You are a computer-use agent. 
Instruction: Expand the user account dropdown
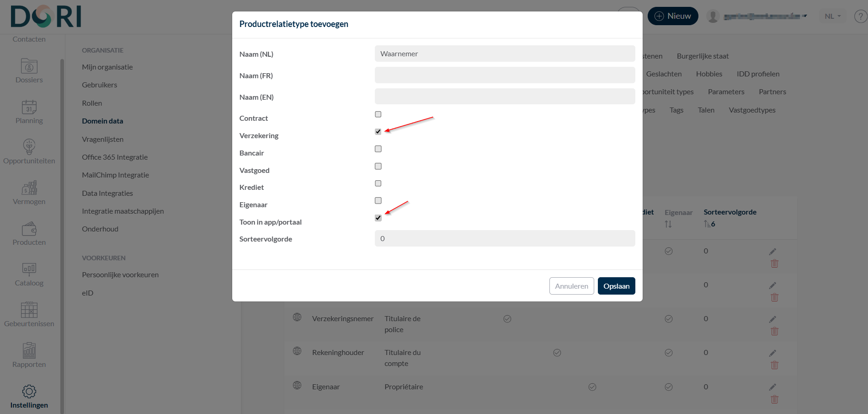pyautogui.click(x=759, y=16)
